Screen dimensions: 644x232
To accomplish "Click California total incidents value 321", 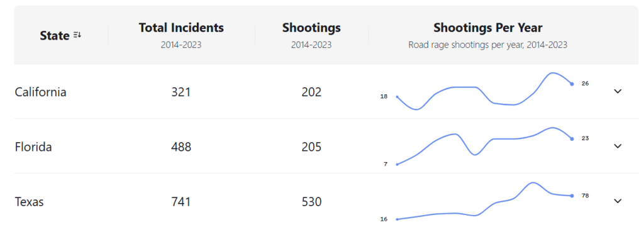I will pyautogui.click(x=181, y=92).
